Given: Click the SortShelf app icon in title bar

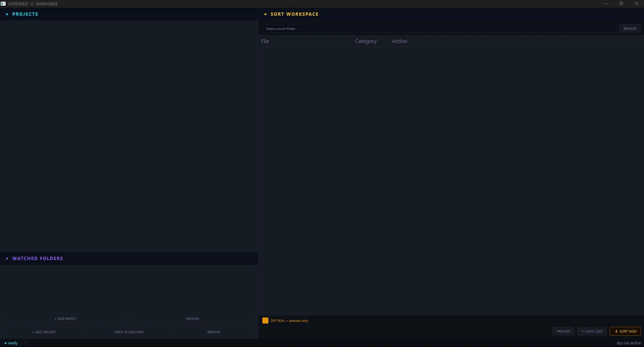Looking at the screenshot, I should [x=3, y=4].
